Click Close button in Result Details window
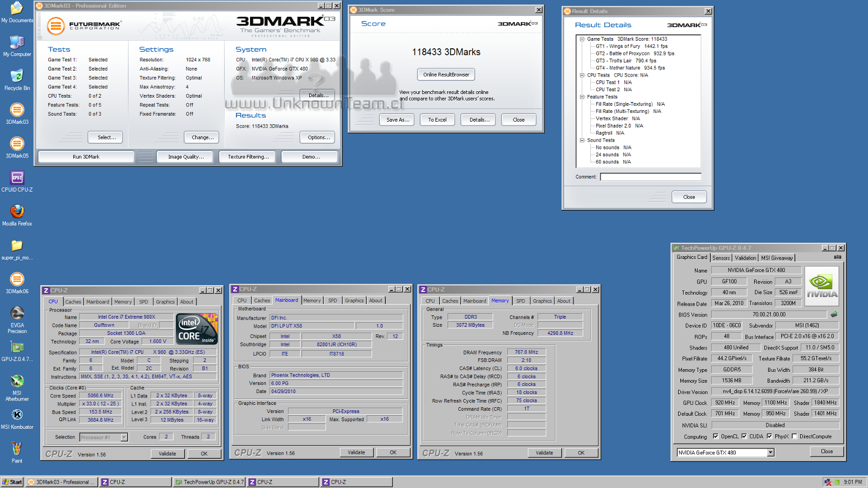868x488 pixels. coord(689,197)
